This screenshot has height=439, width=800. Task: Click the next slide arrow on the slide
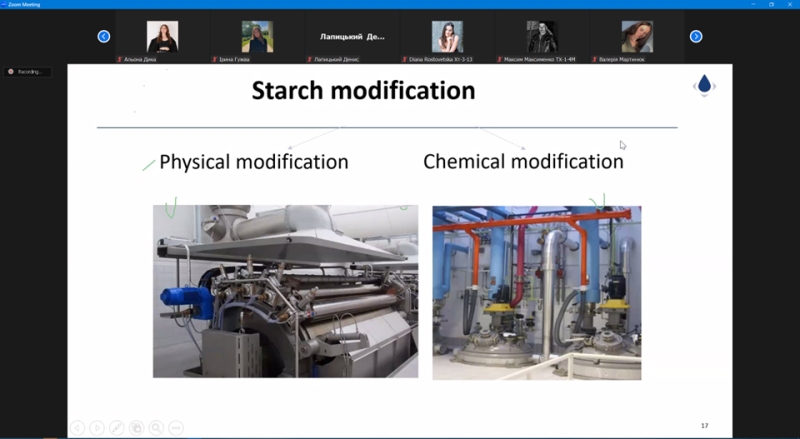(97, 428)
